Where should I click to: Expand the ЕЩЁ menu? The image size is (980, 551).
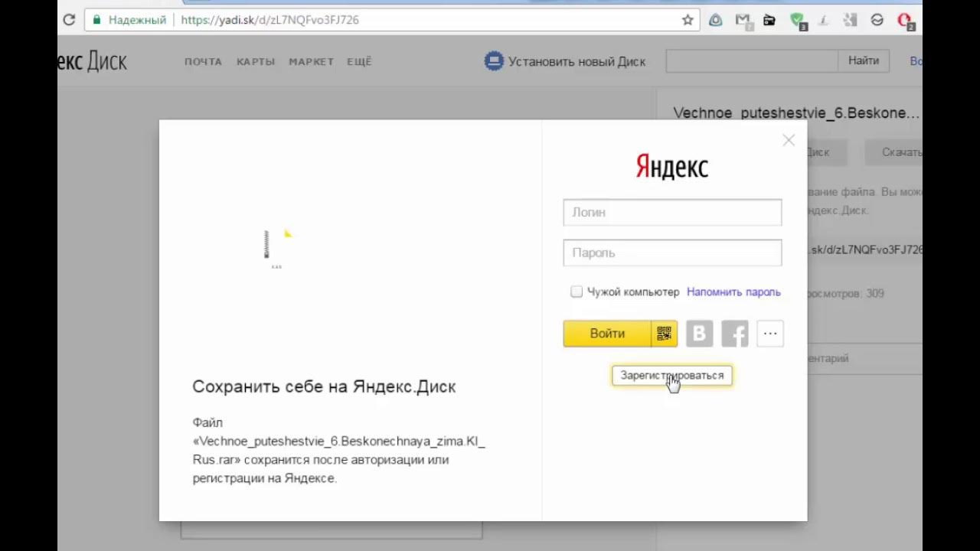[x=359, y=62]
